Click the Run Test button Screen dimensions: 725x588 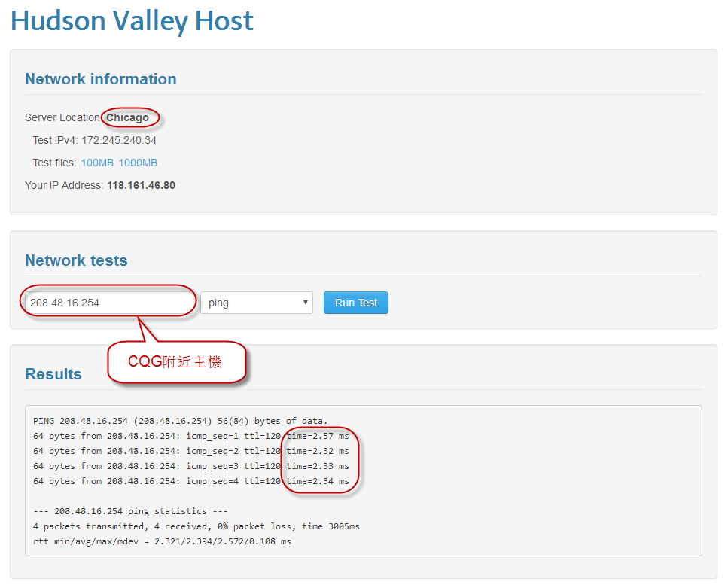[355, 303]
